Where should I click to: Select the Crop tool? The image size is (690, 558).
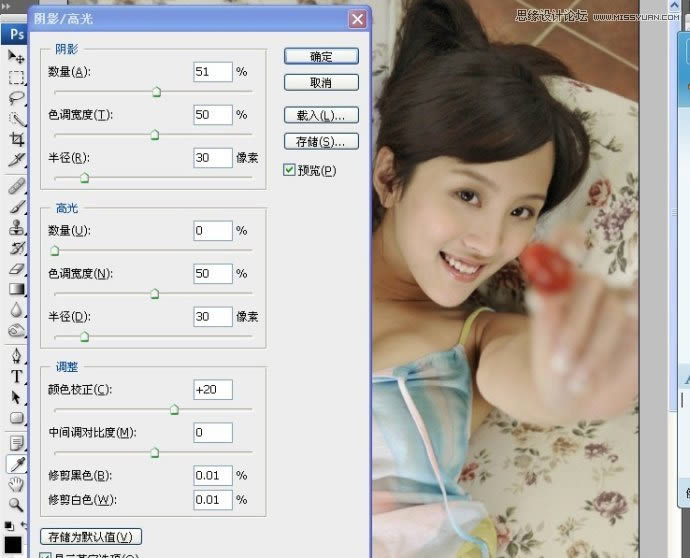pyautogui.click(x=16, y=139)
